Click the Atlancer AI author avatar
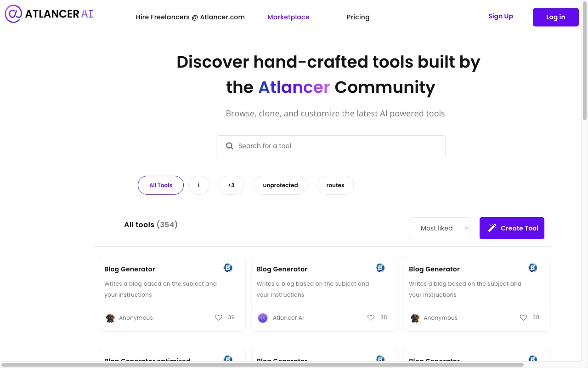588x368 pixels. pos(263,318)
